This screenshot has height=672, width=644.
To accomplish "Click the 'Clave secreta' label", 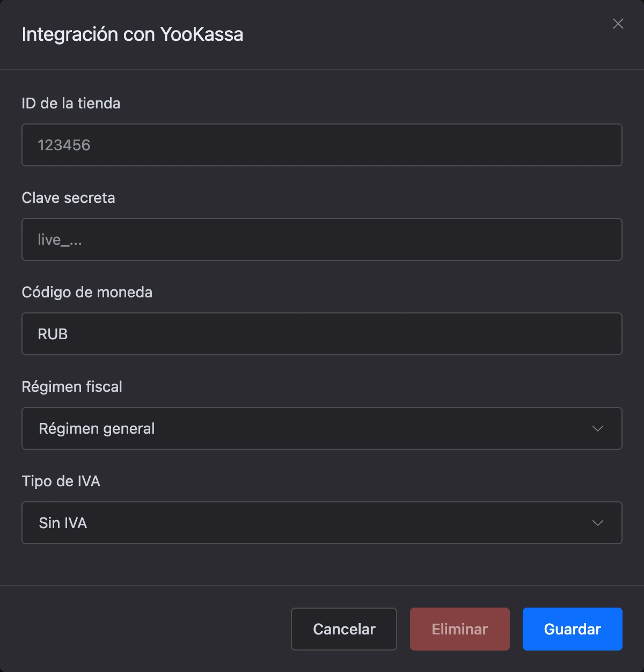I will point(68,198).
